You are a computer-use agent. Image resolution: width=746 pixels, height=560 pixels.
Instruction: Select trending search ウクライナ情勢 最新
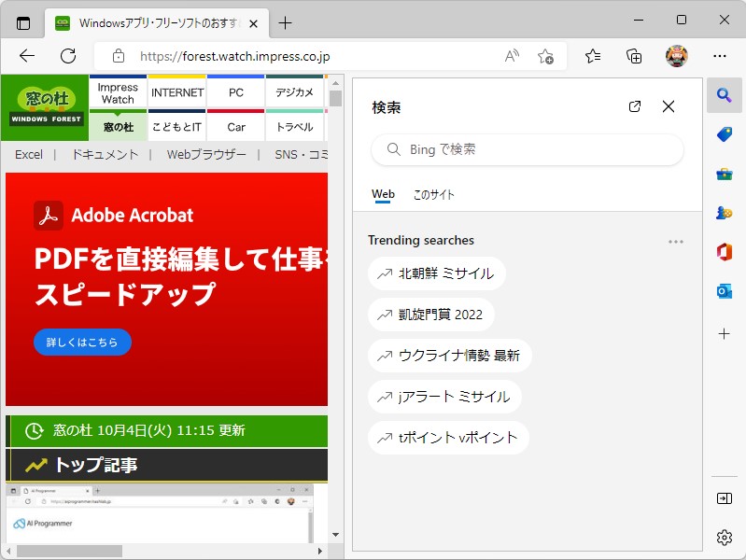[450, 356]
